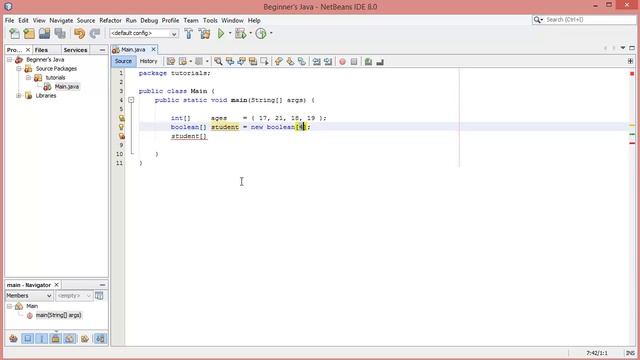Click Shift Line Left editor icon
Screen dimensions: 640x360
[x=316, y=62]
